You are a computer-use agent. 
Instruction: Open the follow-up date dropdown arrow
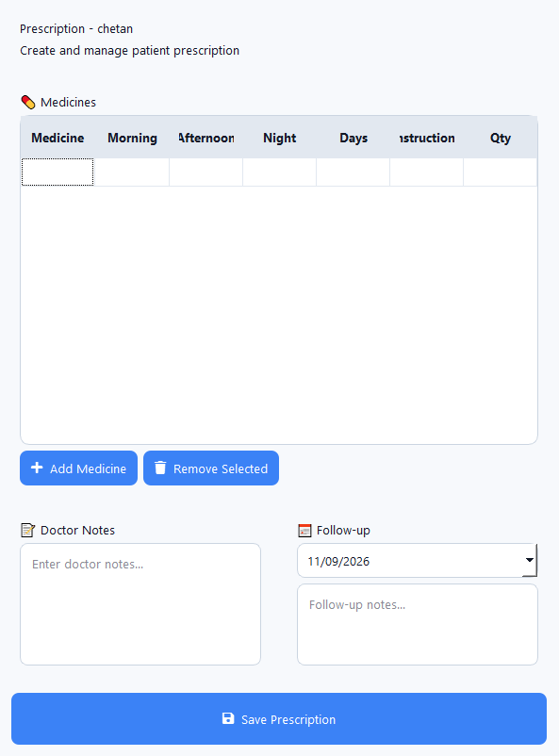pyautogui.click(x=530, y=560)
